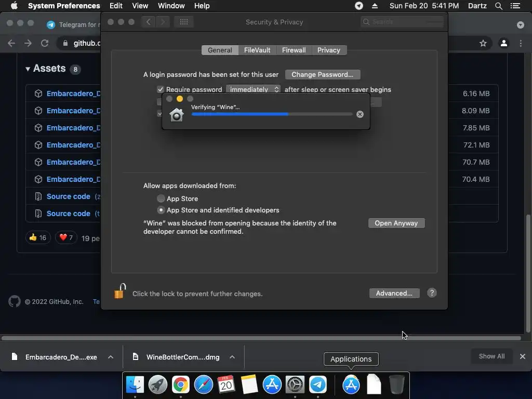
Task: Click Open Anyway for Wine
Action: (396, 223)
